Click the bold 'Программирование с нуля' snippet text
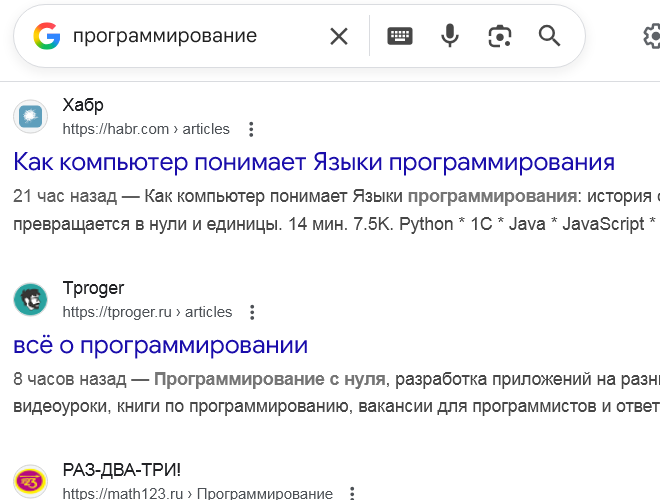This screenshot has width=660, height=500. click(269, 379)
